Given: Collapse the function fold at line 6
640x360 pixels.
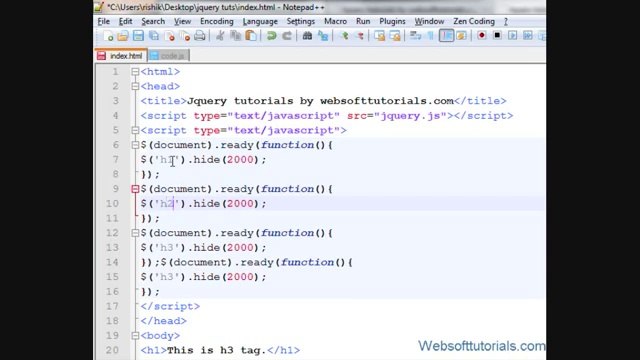Looking at the screenshot, I should pos(135,145).
